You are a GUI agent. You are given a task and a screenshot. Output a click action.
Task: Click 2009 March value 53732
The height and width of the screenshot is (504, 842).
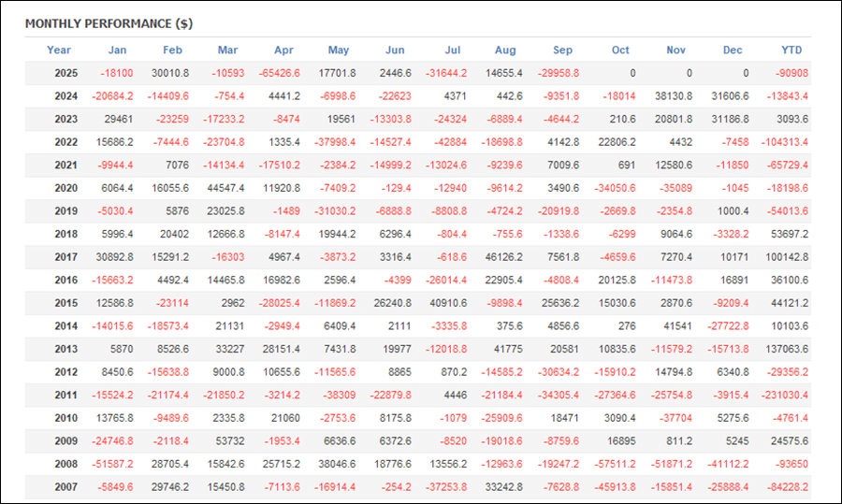[x=229, y=440]
